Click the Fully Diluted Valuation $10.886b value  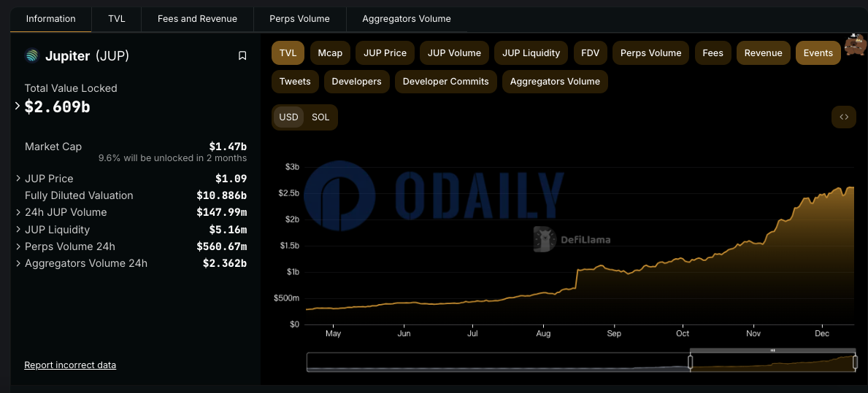click(222, 195)
